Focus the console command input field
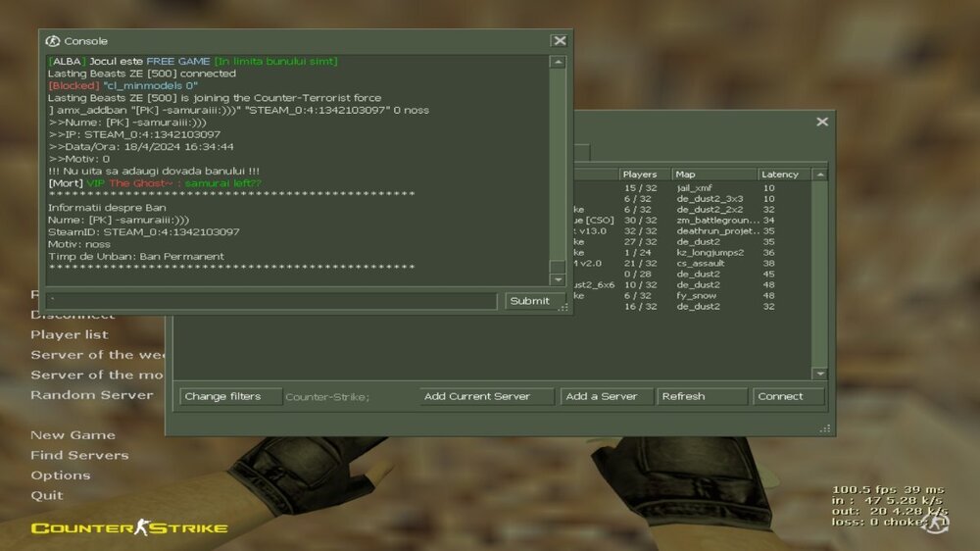Image resolution: width=980 pixels, height=551 pixels. pos(271,301)
